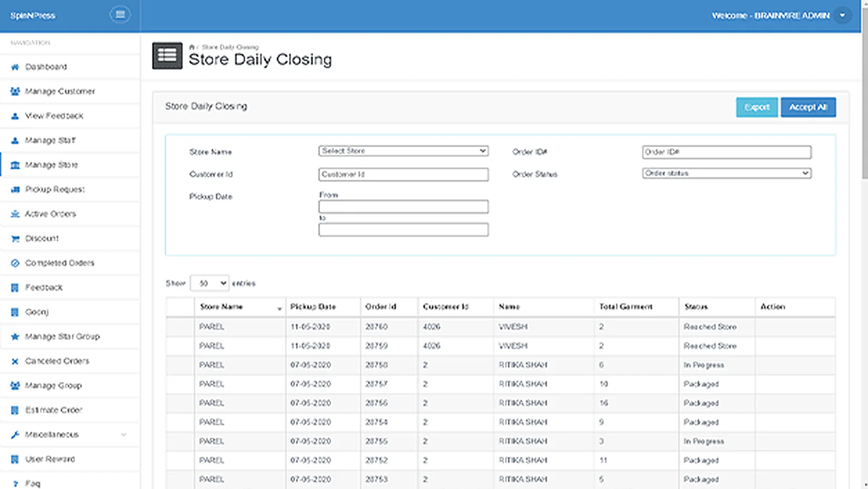Click the Pickup Date From field
The image size is (868, 489).
[x=403, y=206]
